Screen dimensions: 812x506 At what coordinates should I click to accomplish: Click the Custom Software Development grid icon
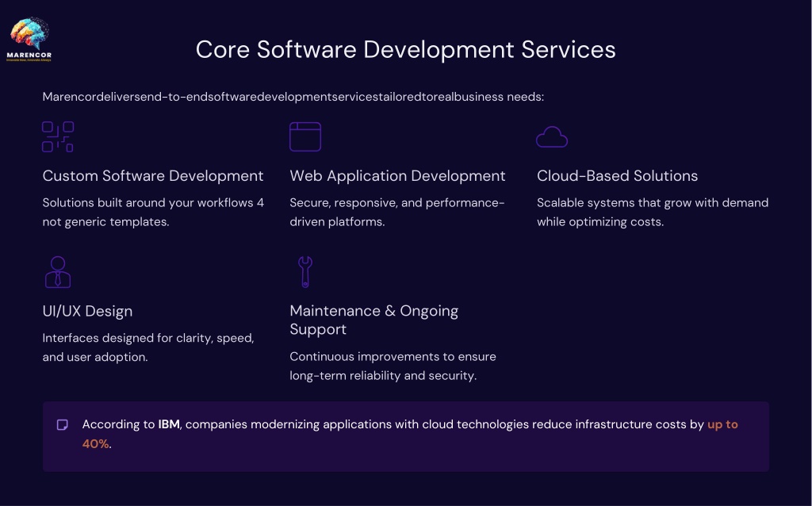[58, 136]
